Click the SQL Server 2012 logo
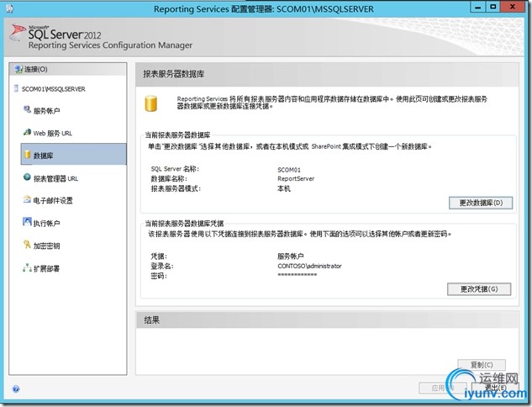This screenshot has height=407, width=532. pyautogui.click(x=55, y=34)
